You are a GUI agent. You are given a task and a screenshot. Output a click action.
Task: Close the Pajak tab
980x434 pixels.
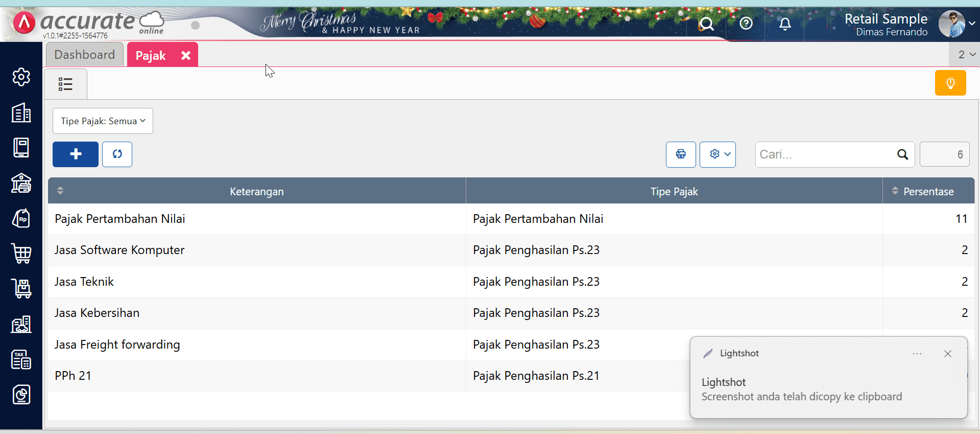click(x=186, y=55)
